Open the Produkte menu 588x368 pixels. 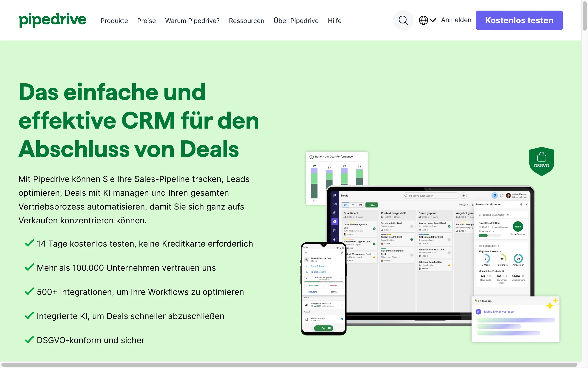click(x=114, y=21)
